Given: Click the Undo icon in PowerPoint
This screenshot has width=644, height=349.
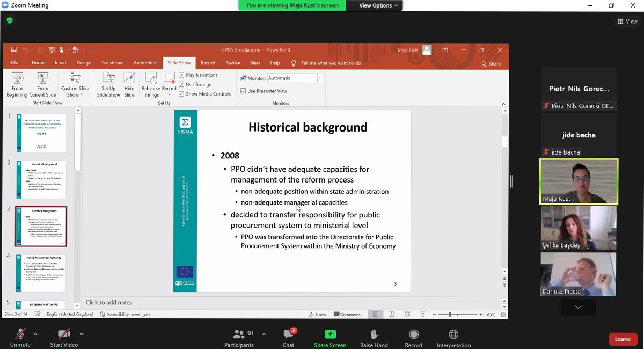Looking at the screenshot, I should pyautogui.click(x=25, y=49).
